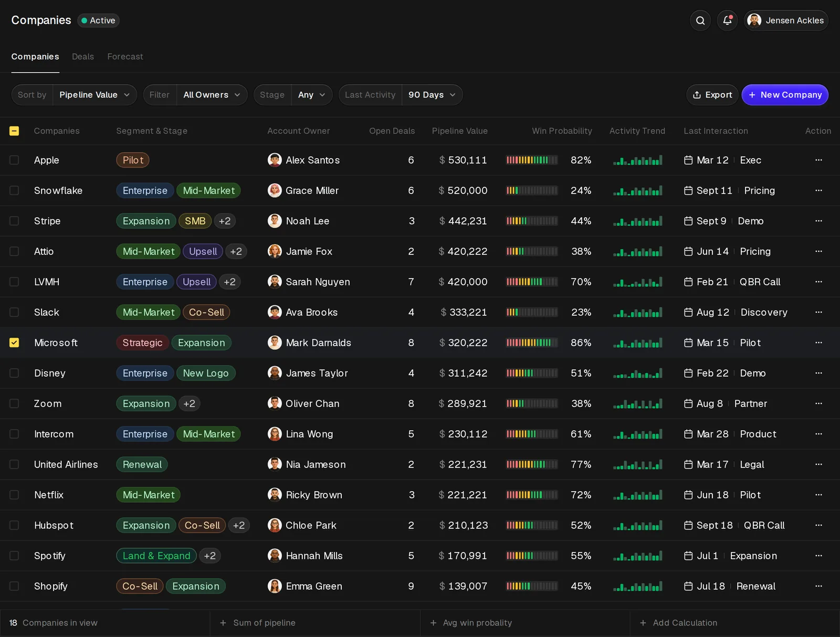Click the Export button
Image resolution: width=840 pixels, height=637 pixels.
coord(712,95)
